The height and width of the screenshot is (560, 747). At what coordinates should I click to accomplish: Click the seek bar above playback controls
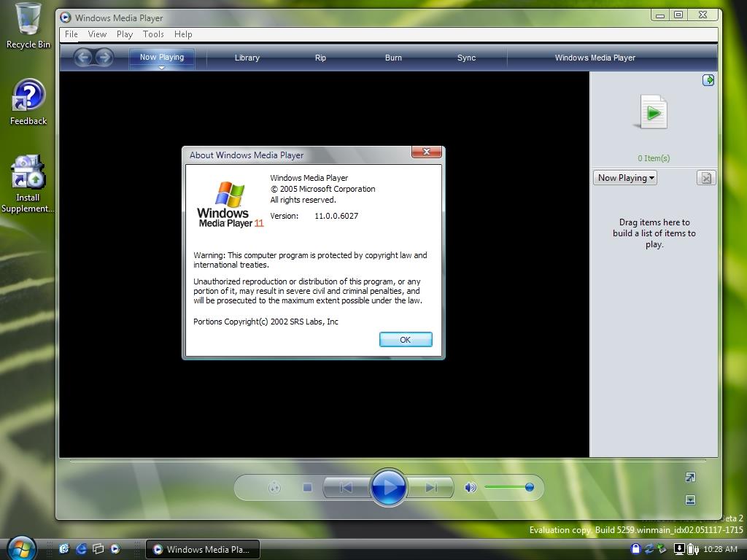388,461
